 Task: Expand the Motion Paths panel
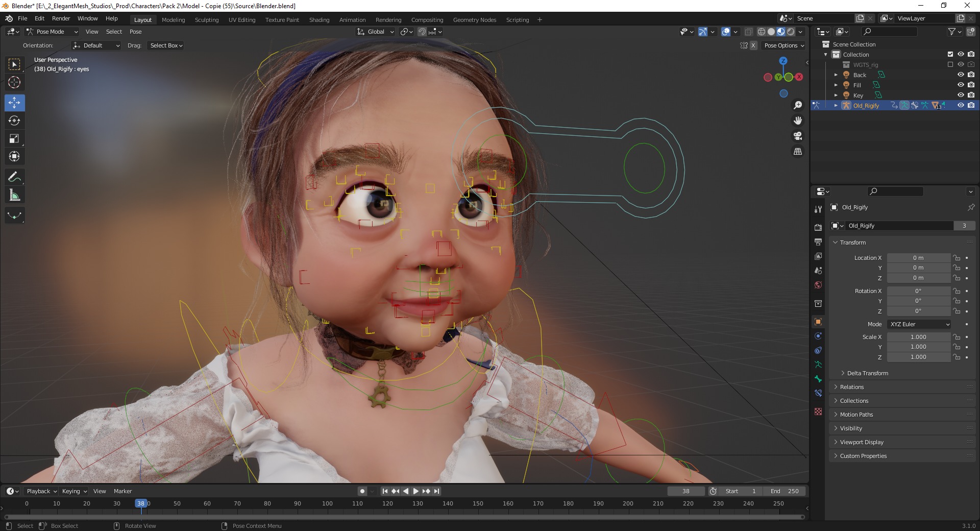pos(902,415)
